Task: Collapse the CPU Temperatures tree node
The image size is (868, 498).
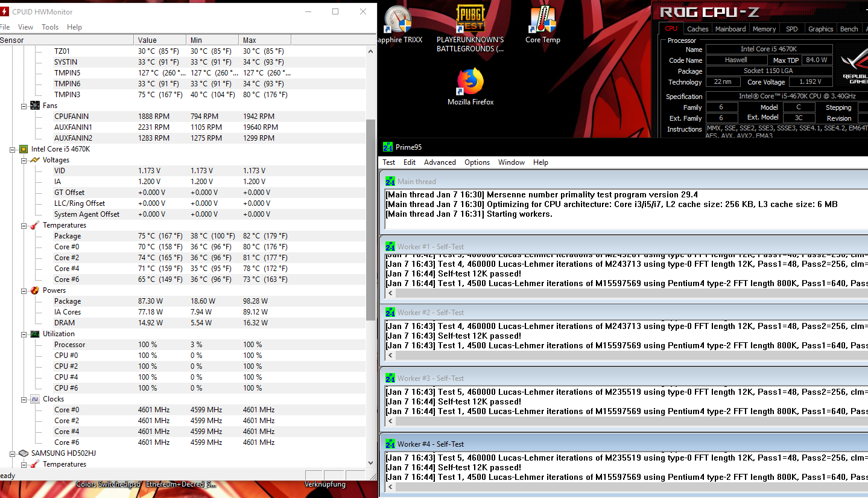Action: coord(24,225)
